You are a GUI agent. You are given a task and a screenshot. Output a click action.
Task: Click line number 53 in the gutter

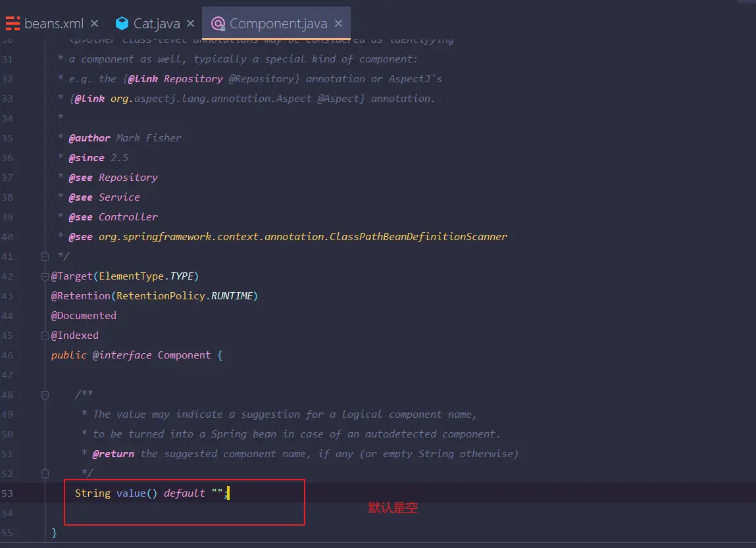coord(7,493)
